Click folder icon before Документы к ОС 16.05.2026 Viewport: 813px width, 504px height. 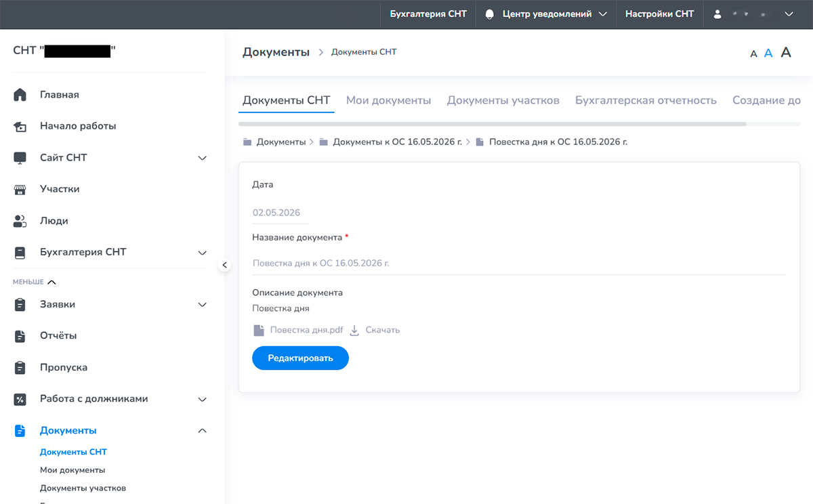324,142
